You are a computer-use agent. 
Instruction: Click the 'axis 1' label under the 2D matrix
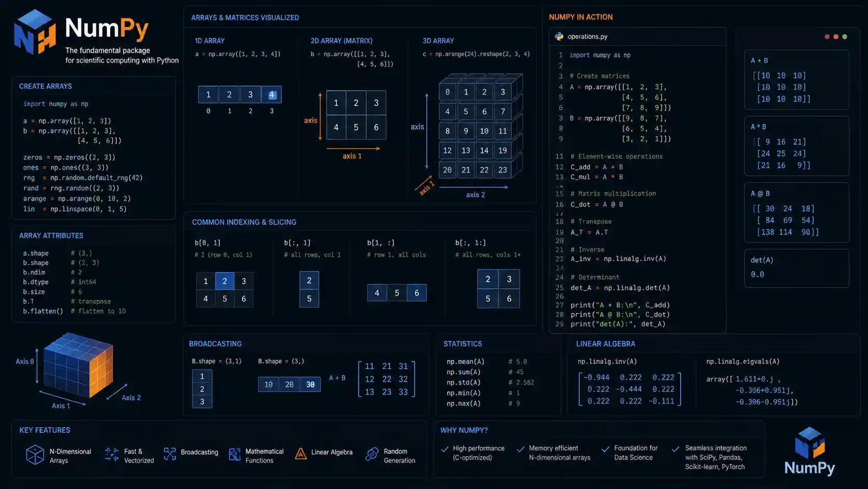click(x=352, y=156)
